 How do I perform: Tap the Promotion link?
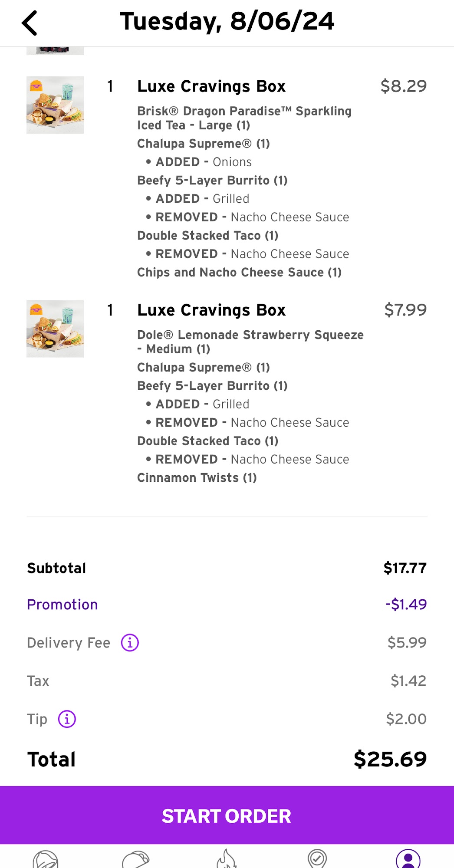pos(62,604)
